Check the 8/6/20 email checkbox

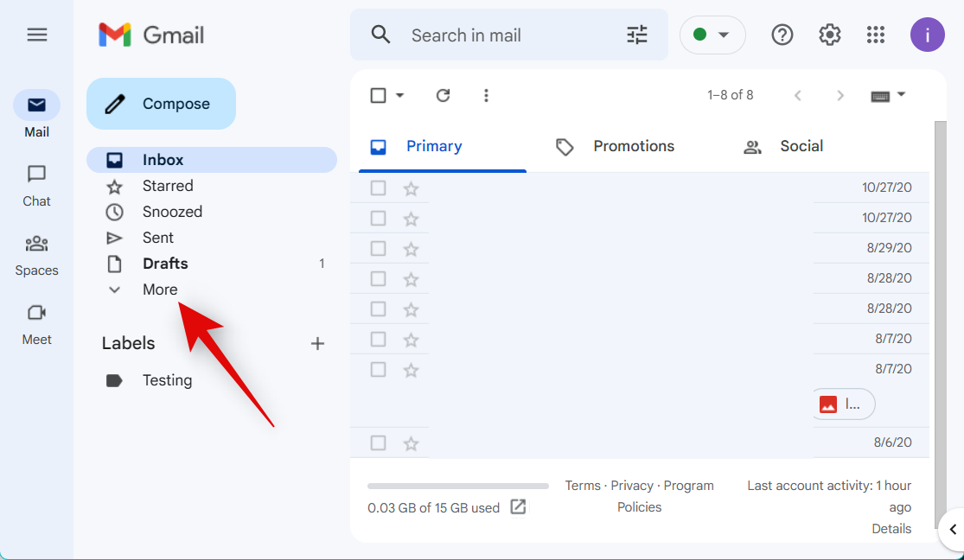pos(378,442)
